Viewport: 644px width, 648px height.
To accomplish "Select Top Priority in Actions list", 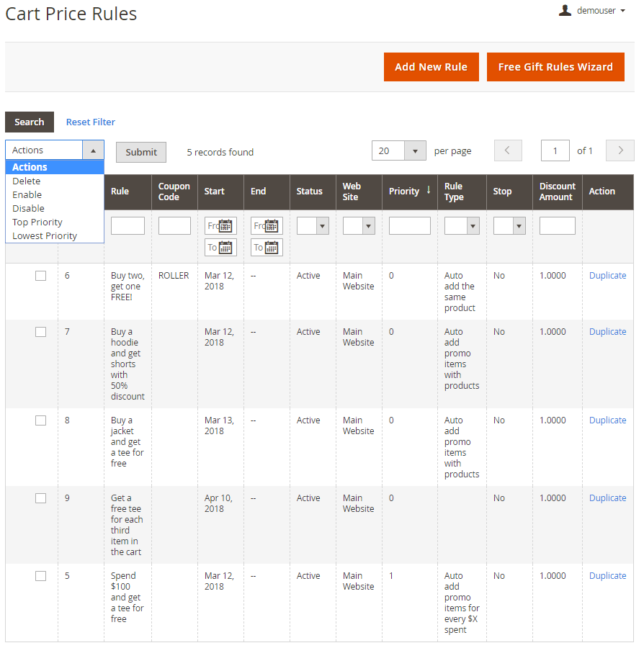I will [37, 222].
